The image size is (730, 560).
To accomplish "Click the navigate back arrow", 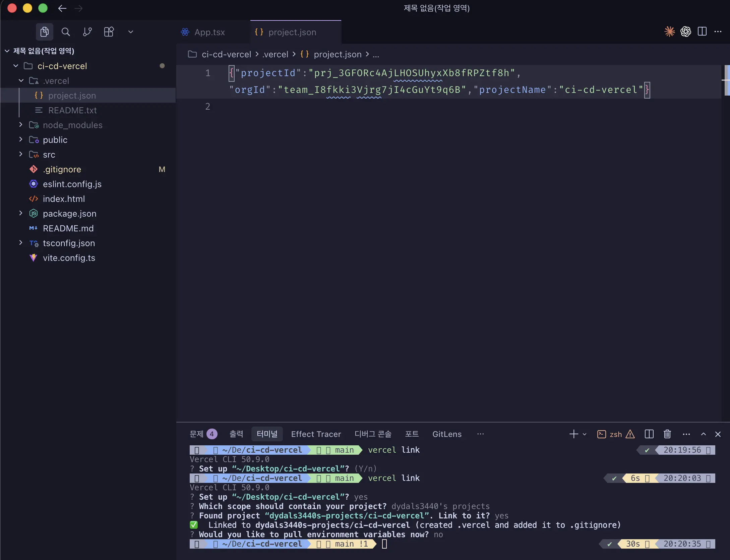I will (x=62, y=8).
